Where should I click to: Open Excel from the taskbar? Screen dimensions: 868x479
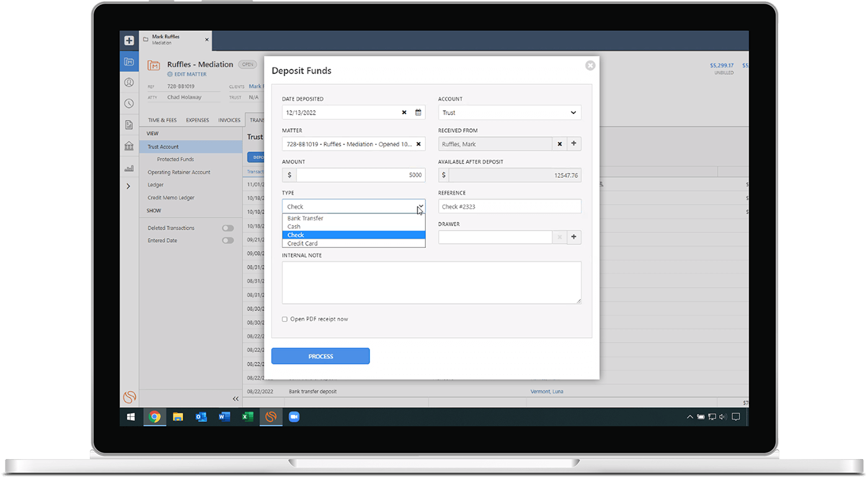click(247, 417)
